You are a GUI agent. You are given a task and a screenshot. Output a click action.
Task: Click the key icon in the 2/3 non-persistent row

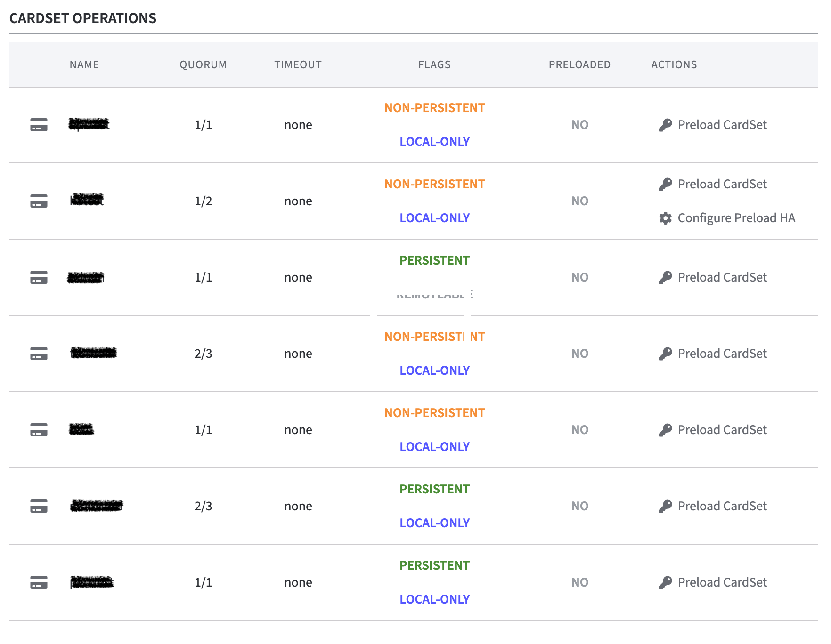[665, 354]
